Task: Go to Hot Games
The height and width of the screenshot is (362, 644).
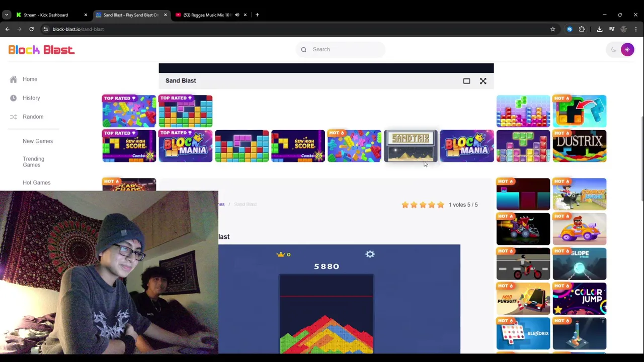Action: pyautogui.click(x=36, y=183)
